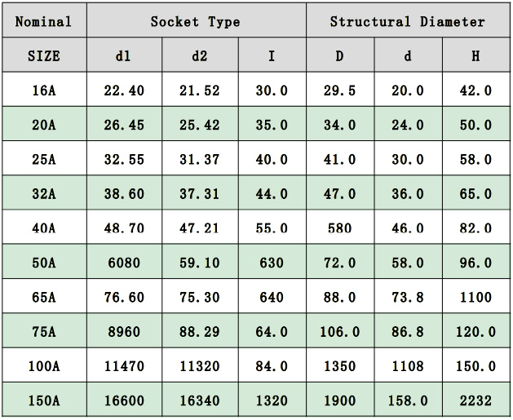This screenshot has height=420, width=513.
Task: Click the 65A size cell
Action: coord(43,298)
